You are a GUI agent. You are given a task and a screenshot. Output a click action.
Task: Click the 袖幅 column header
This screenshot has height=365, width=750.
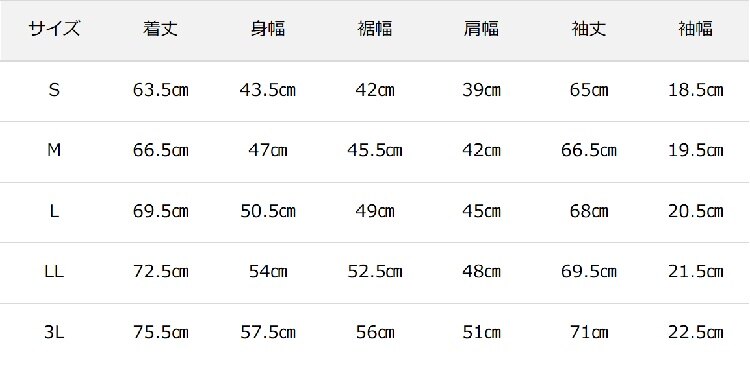(695, 29)
